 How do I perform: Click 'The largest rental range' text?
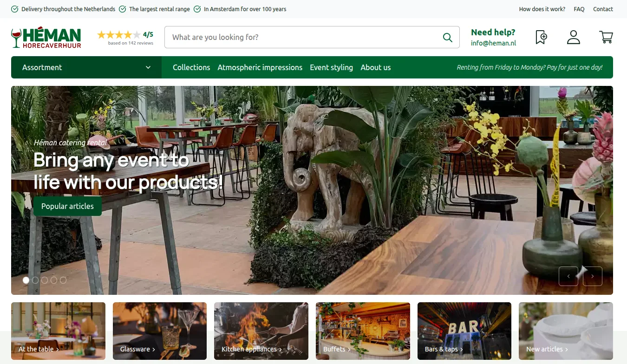click(x=159, y=9)
